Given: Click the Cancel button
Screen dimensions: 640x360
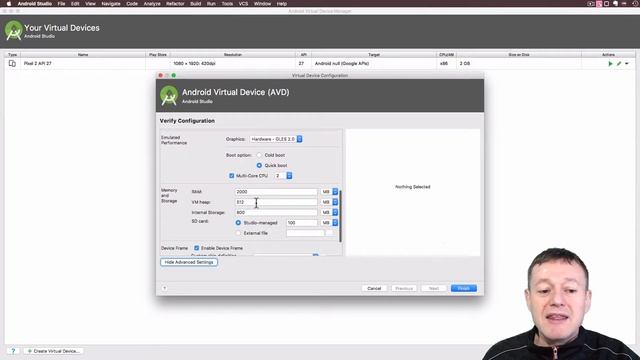Looking at the screenshot, I should tap(374, 288).
